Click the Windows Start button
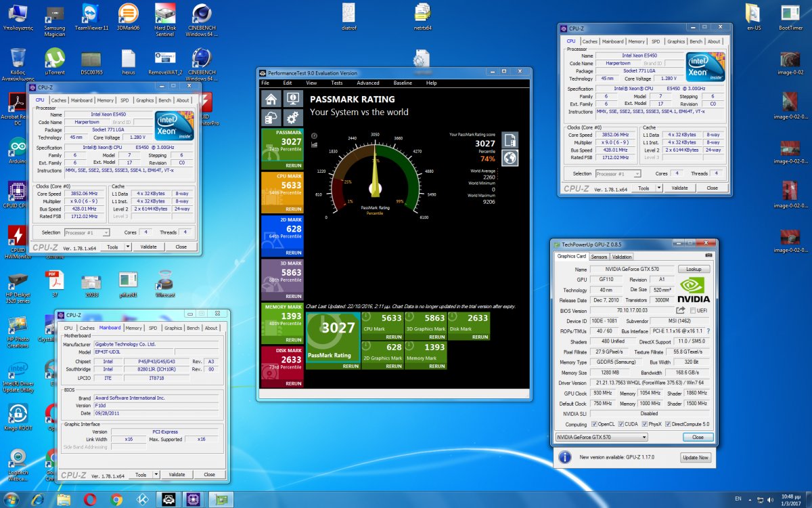Viewport: 812px width, 508px height. 13,499
